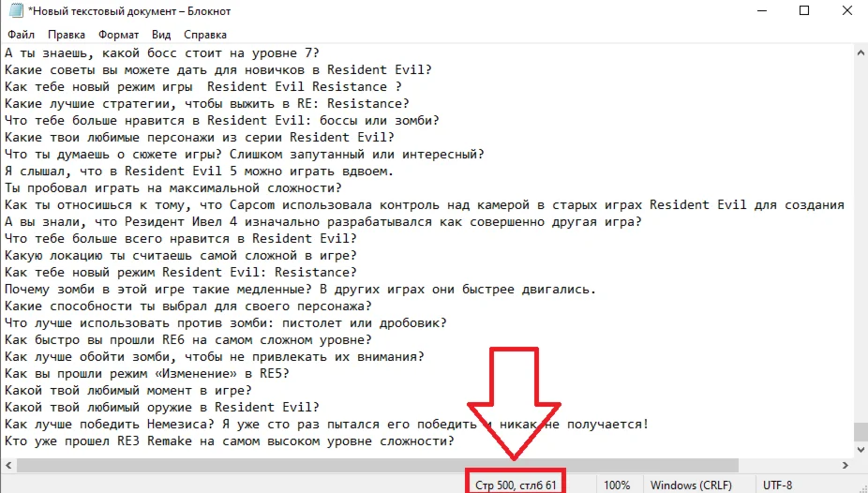Click the Windows (CRLF) status entry
868x493 pixels.
pyautogui.click(x=691, y=486)
